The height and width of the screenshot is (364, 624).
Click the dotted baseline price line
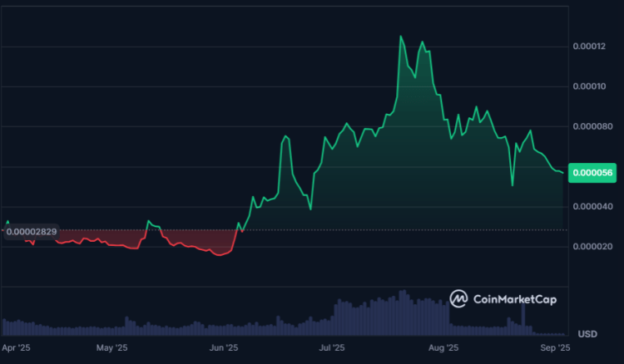[374, 229]
